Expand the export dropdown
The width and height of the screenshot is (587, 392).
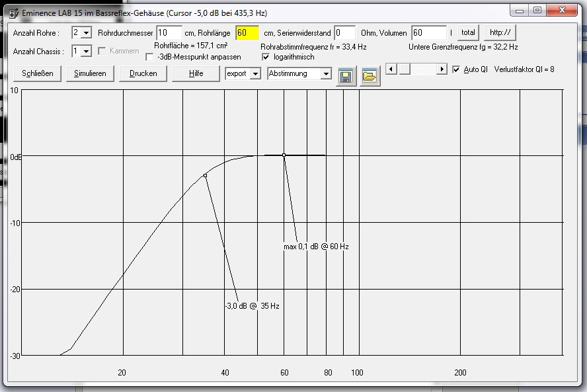pyautogui.click(x=255, y=73)
